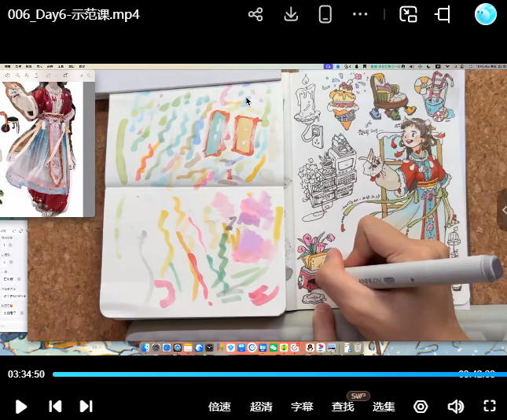
Task: Open the 倍速 playback speed menu
Action: click(219, 407)
